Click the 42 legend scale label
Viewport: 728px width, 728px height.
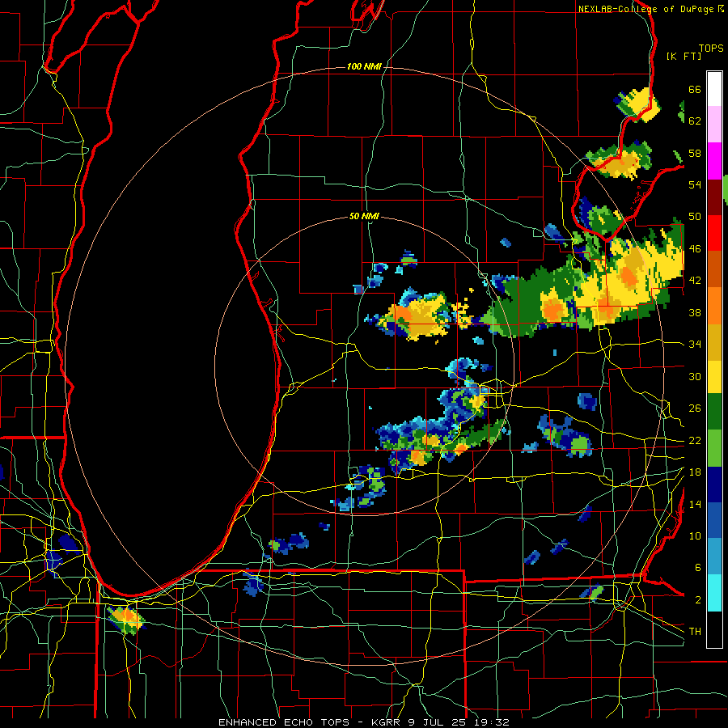695,281
